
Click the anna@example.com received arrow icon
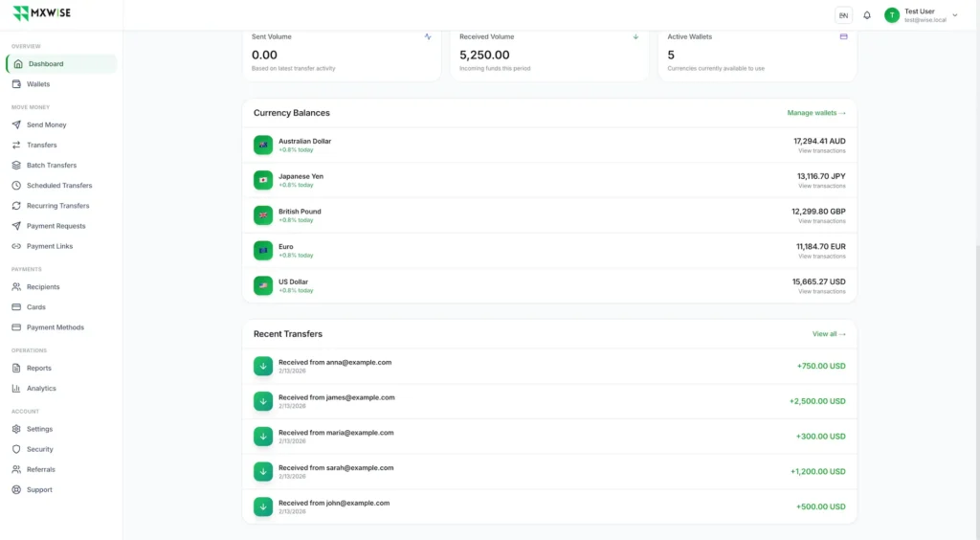click(x=263, y=367)
